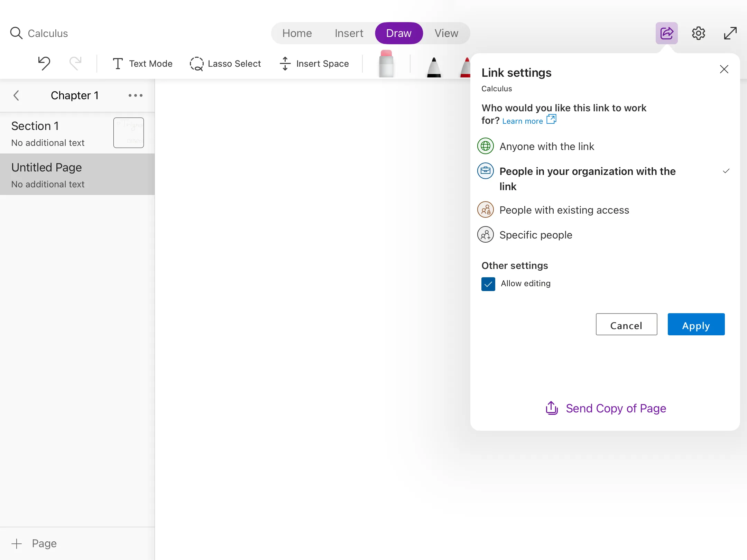This screenshot has width=747, height=560.
Task: Click the Undo arrow icon
Action: (44, 63)
